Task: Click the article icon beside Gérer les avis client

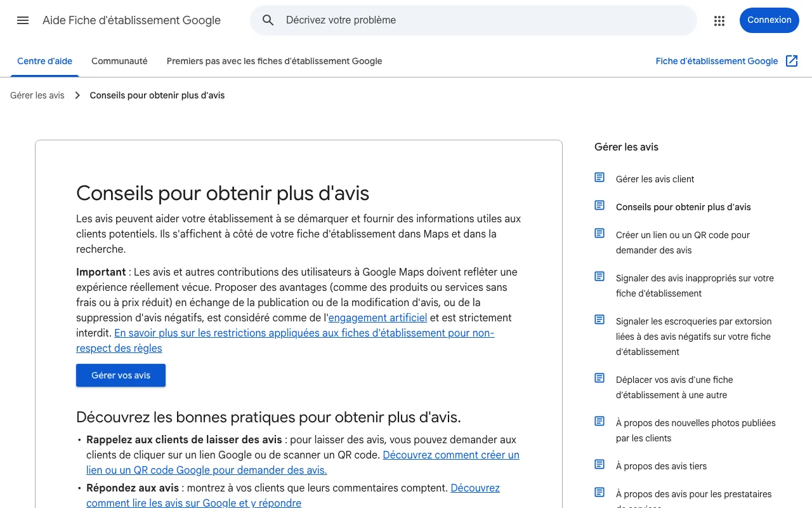Action: click(599, 177)
